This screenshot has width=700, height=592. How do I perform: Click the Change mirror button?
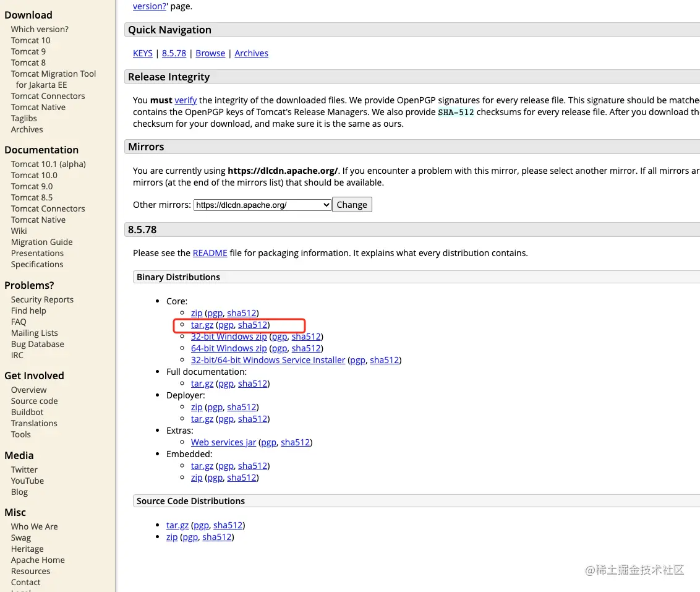(352, 205)
